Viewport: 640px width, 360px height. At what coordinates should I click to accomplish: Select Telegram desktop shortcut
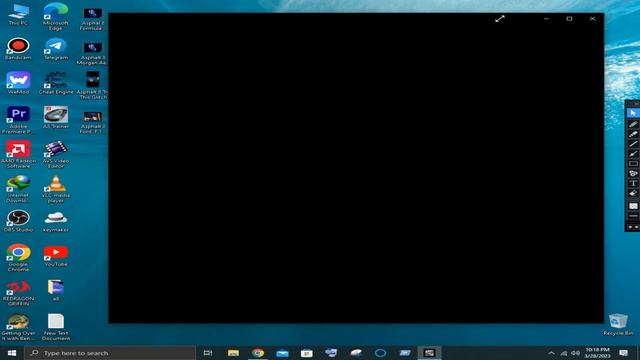pos(56,49)
